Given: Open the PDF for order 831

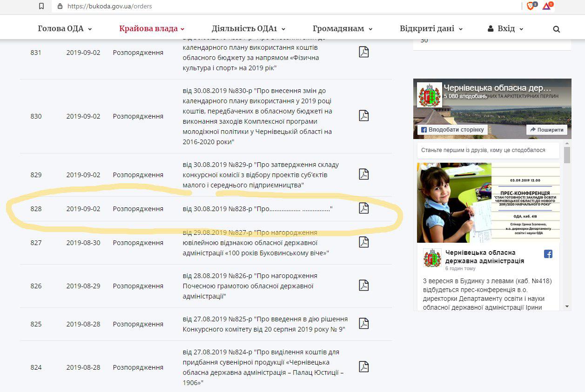Looking at the screenshot, I should tap(363, 52).
